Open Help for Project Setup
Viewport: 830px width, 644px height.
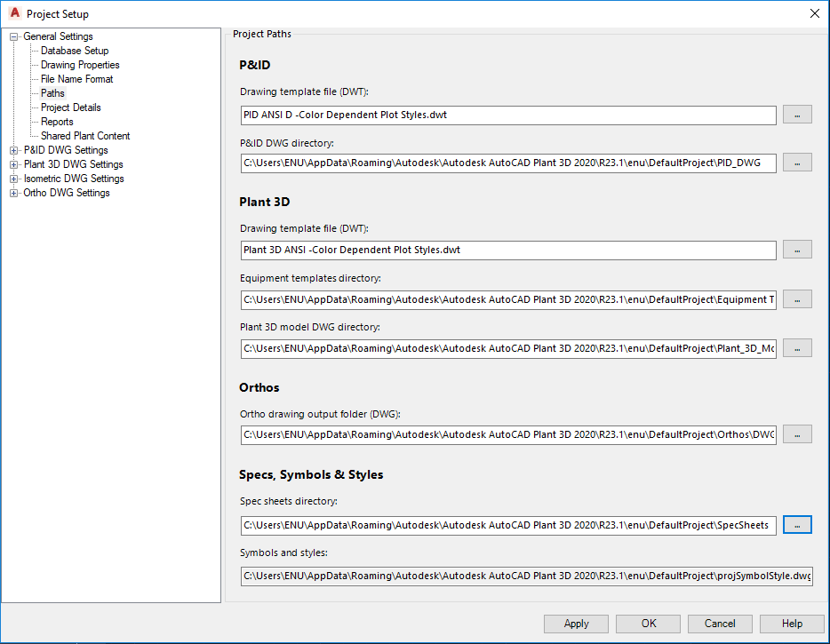click(792, 624)
